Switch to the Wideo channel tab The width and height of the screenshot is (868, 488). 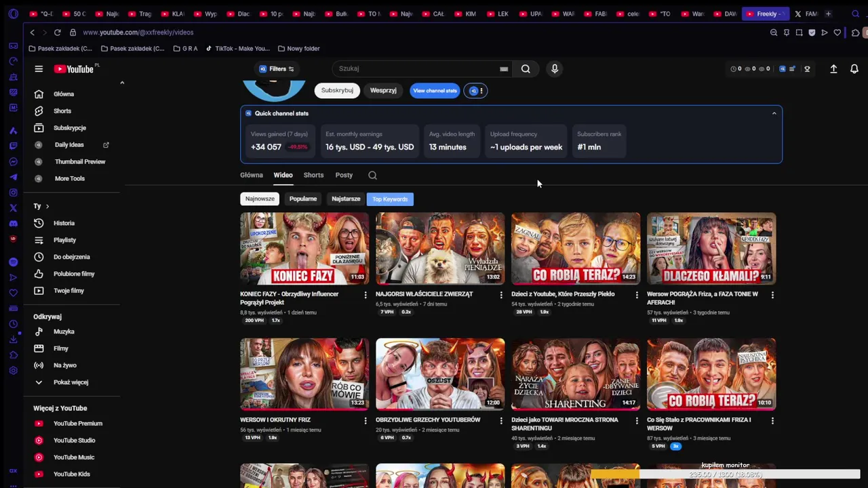click(x=283, y=175)
